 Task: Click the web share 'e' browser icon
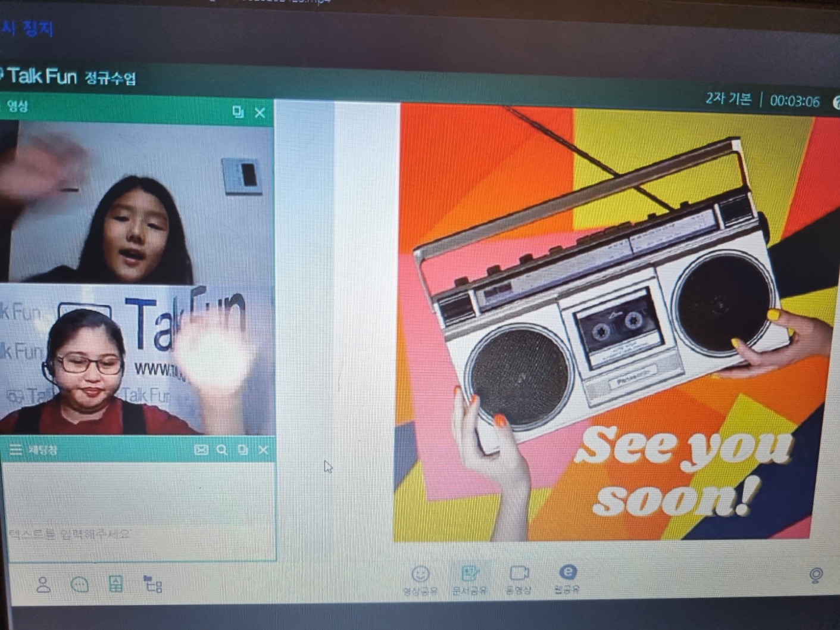click(568, 572)
